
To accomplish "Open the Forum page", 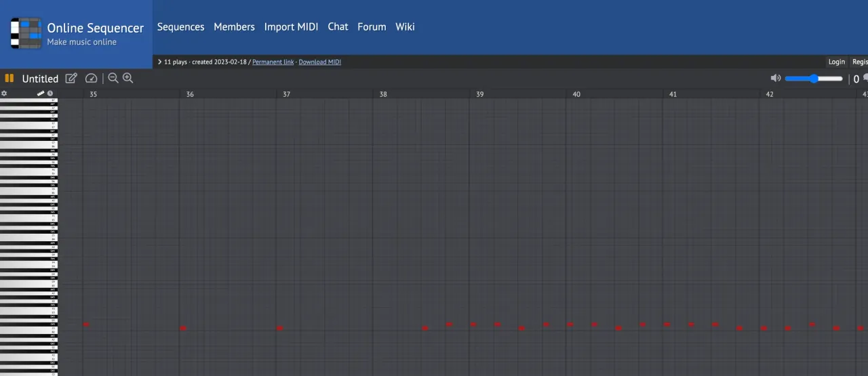I will click(372, 27).
